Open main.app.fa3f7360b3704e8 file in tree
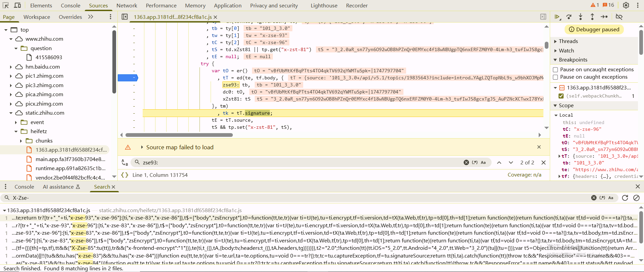The width and height of the screenshot is (644, 272). pyautogui.click(x=70, y=159)
